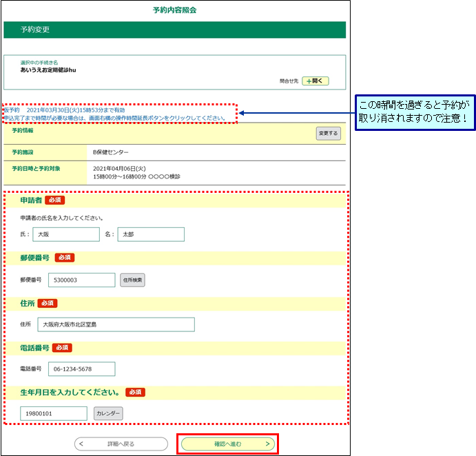476x456 pixels.
Task: Click the green 予約変更 header bar
Action: (x=174, y=30)
